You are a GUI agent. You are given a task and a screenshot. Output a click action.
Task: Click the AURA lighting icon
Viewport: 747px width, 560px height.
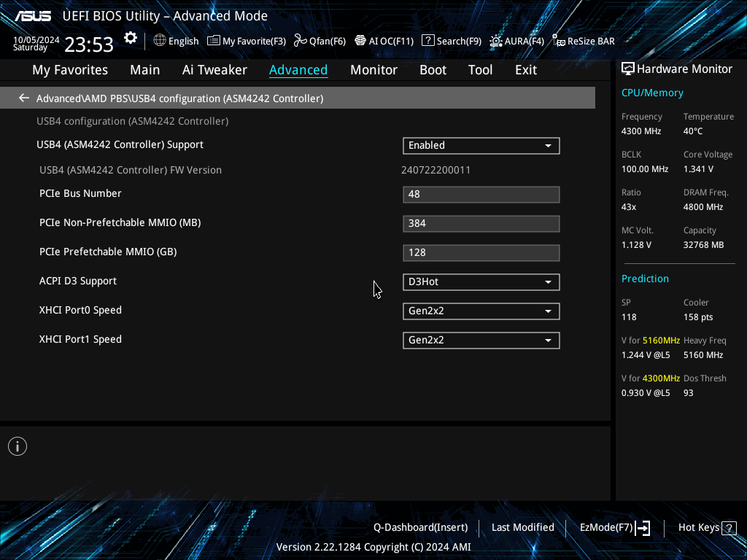coord(496,41)
